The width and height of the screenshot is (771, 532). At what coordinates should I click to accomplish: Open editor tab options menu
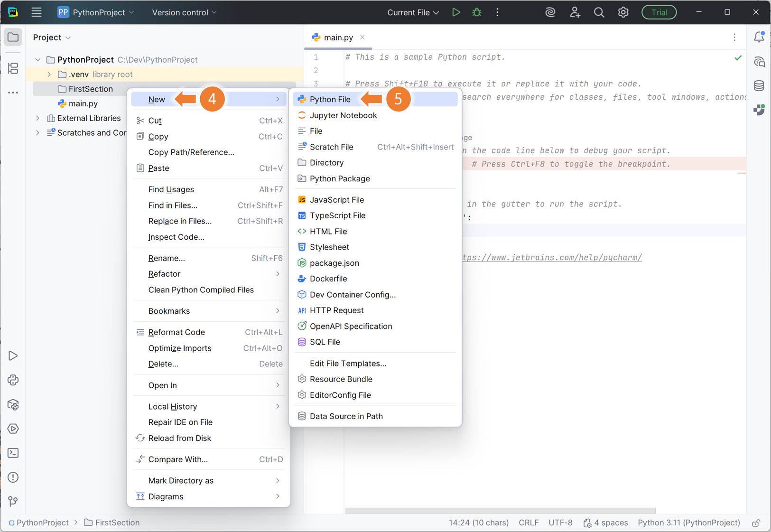point(734,37)
